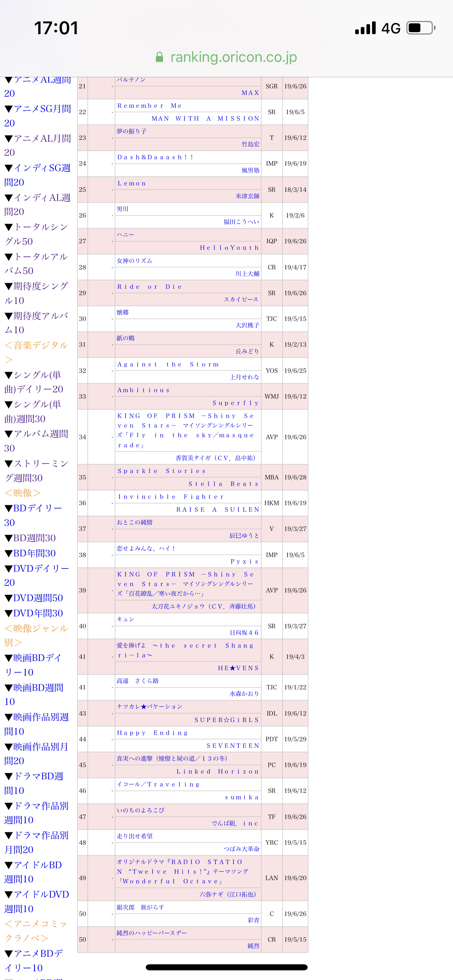Open アニメBDデイリー10 sidebar link
The width and height of the screenshot is (453, 980).
[x=34, y=961]
